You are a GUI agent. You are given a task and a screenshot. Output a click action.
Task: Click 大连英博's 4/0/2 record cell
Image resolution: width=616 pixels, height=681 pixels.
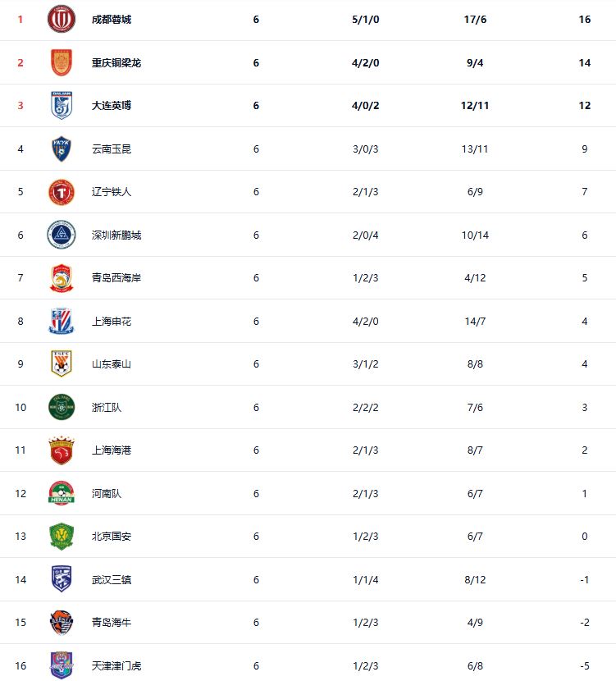coord(365,106)
